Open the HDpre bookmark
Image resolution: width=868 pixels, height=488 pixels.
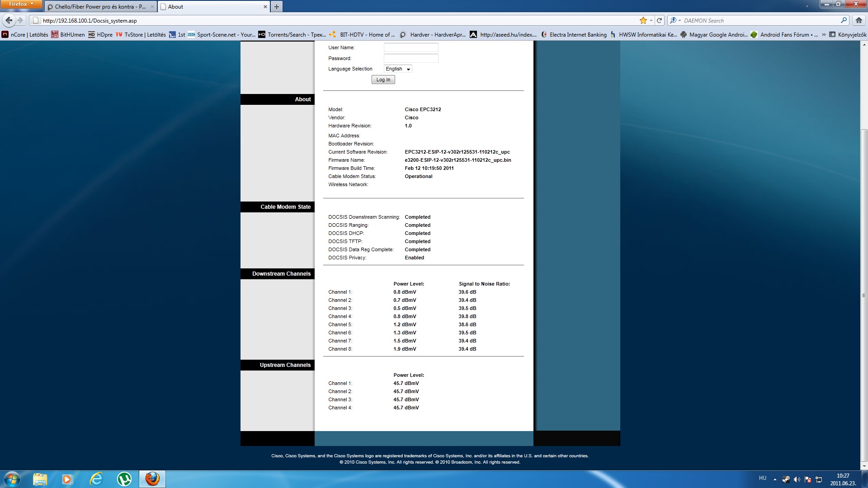point(100,34)
